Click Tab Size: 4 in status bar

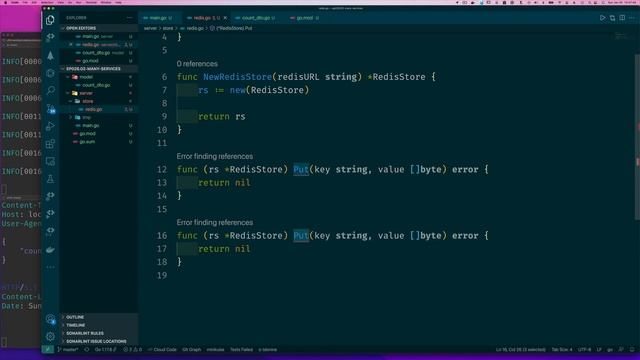tap(562, 350)
